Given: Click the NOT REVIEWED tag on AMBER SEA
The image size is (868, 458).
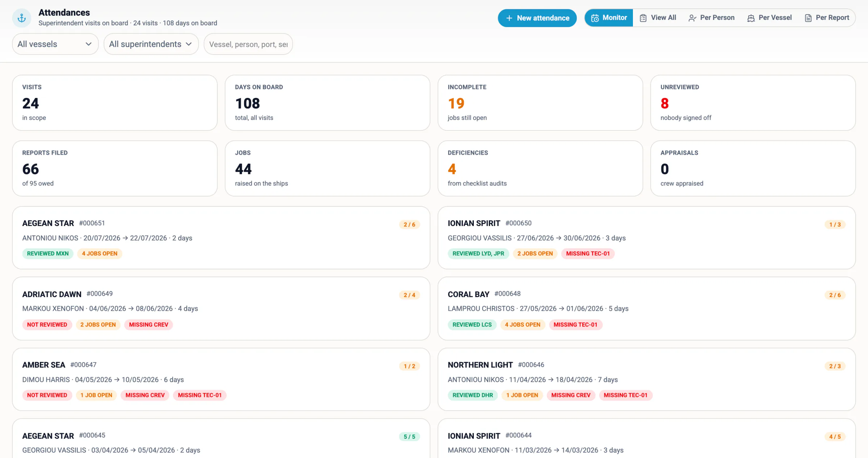Looking at the screenshot, I should (x=47, y=395).
